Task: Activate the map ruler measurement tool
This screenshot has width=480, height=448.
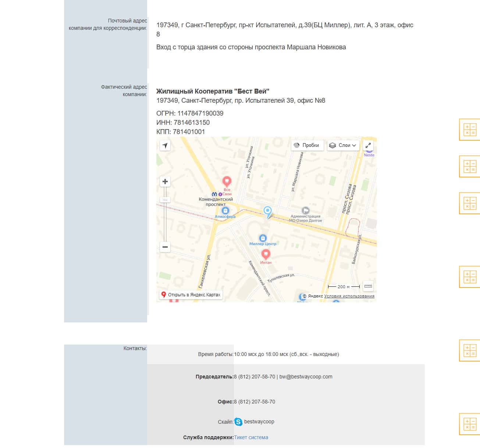Action: 368,286
